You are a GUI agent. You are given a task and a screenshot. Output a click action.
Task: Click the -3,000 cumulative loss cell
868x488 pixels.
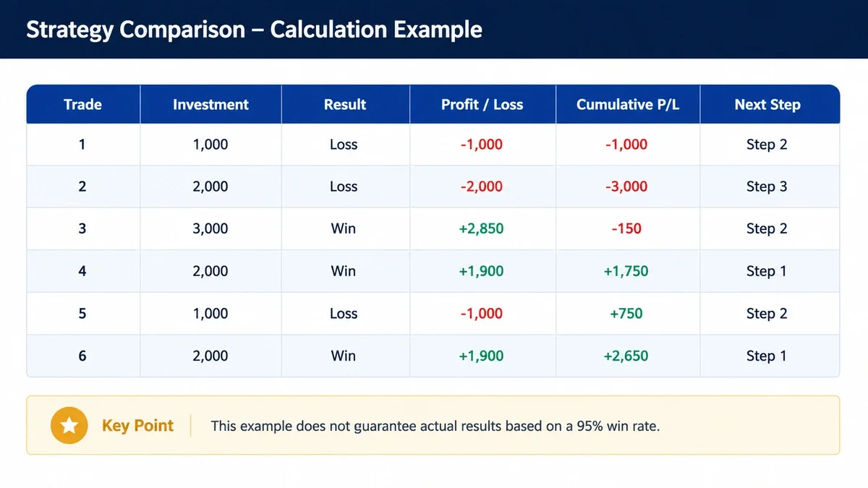[626, 187]
